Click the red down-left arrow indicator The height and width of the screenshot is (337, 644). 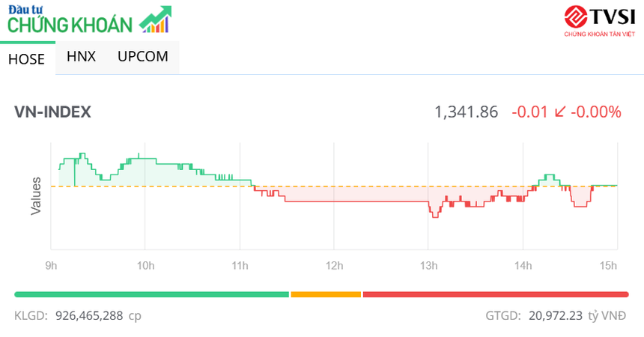(x=559, y=112)
